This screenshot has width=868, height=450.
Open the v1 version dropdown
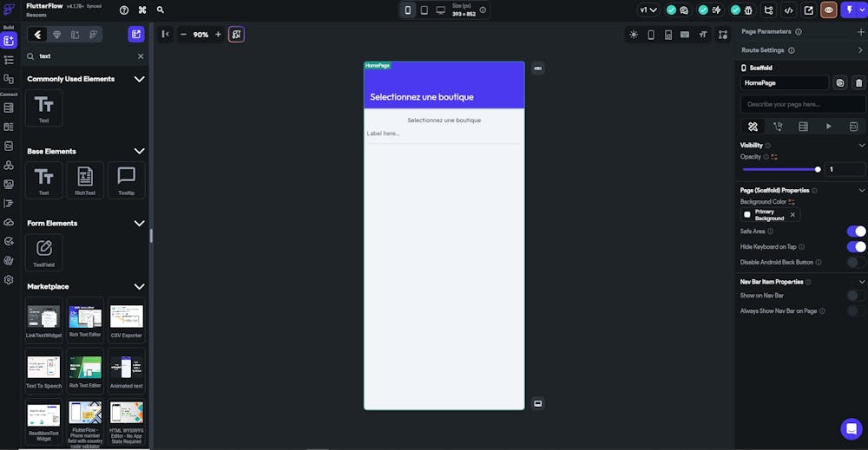tap(648, 10)
